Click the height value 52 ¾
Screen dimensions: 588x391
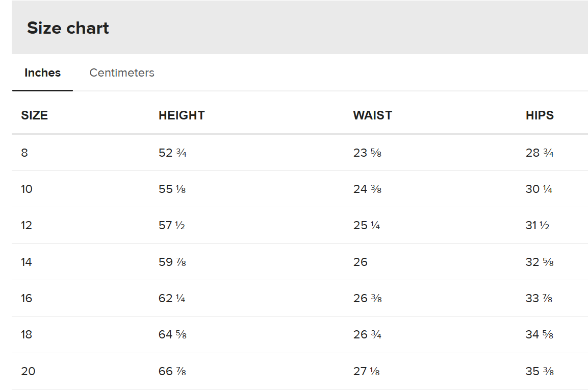[x=172, y=153]
